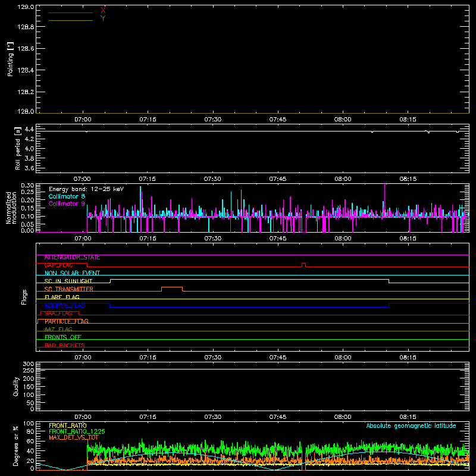Viewport: 476px width, 476px height.
Task: Click the SC_IN_SUNLIGHT flag label
Action: [x=68, y=281]
